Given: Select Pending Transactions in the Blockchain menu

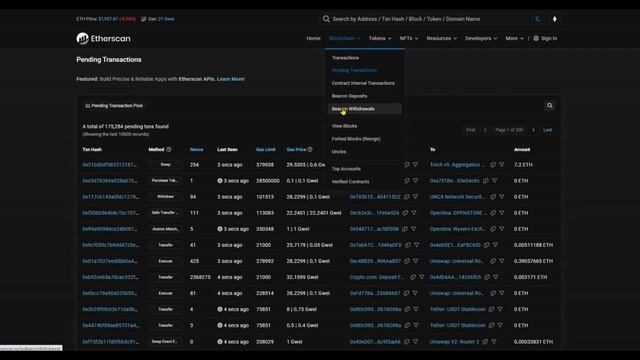Looking at the screenshot, I should tap(354, 70).
